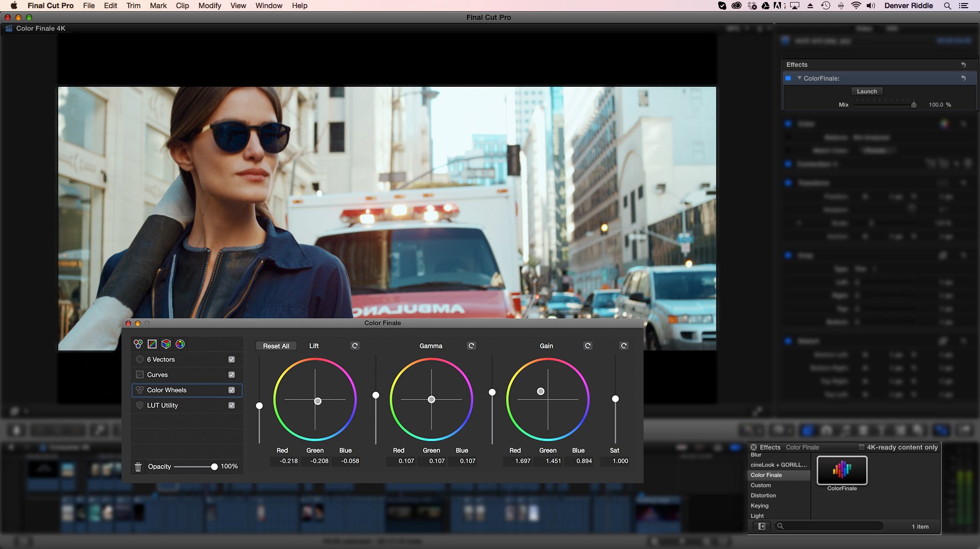Open the Edit menu
Viewport: 980px width, 549px height.
(110, 6)
